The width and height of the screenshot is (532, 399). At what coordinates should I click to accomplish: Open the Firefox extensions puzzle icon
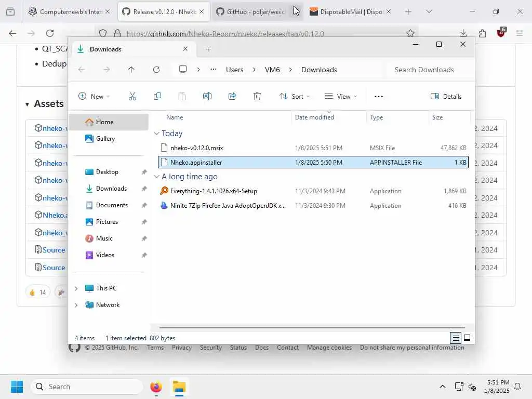[x=482, y=33]
